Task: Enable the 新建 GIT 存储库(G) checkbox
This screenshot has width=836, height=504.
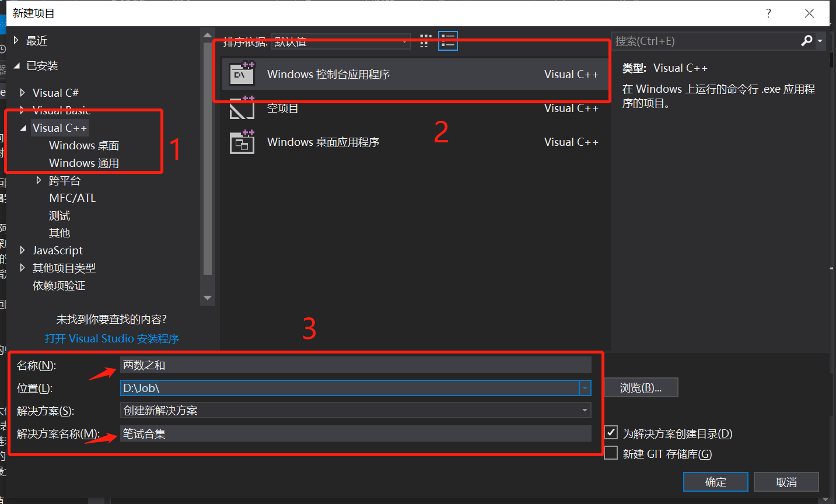Action: [x=610, y=452]
